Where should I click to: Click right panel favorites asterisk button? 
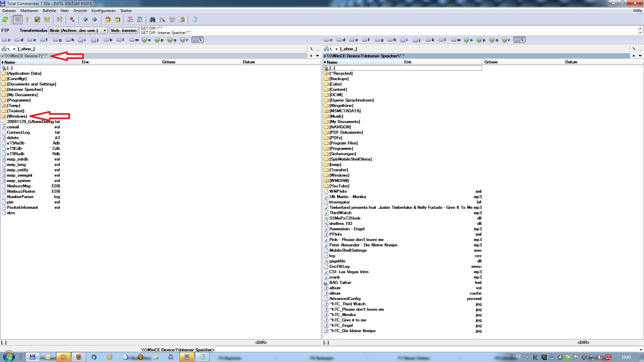pyautogui.click(x=634, y=56)
